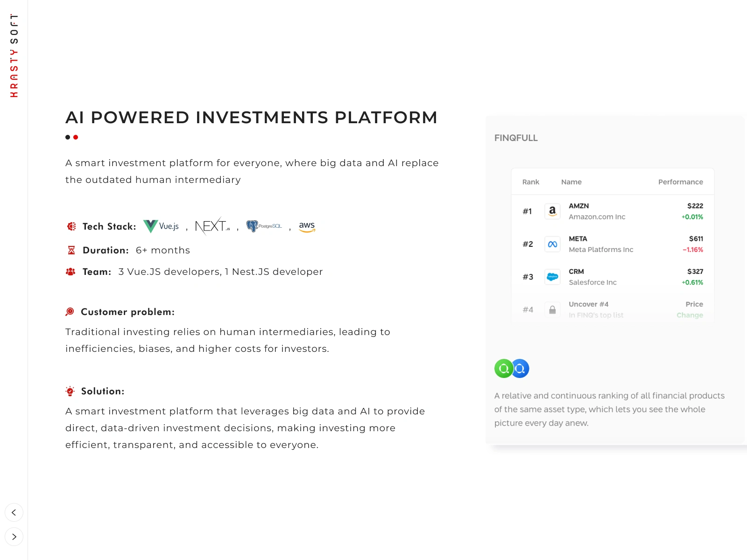Select the Meta logo icon in rank #2
The width and height of the screenshot is (747, 560).
552,244
